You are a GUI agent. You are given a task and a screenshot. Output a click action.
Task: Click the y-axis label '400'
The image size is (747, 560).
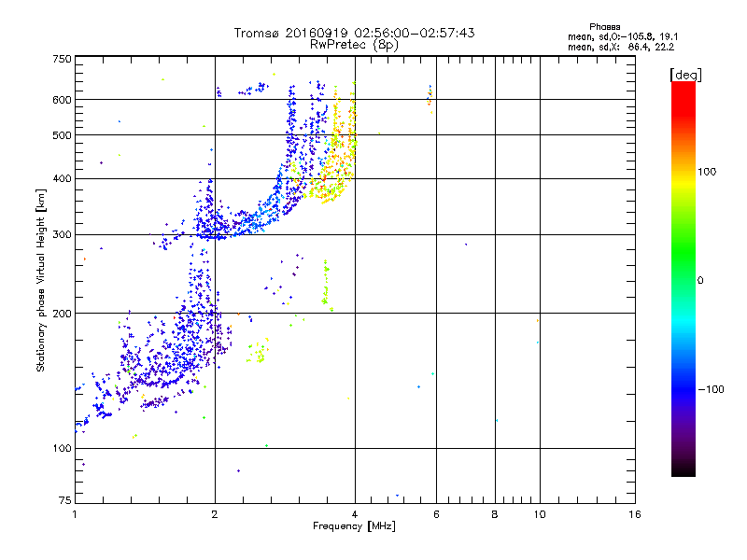62,178
